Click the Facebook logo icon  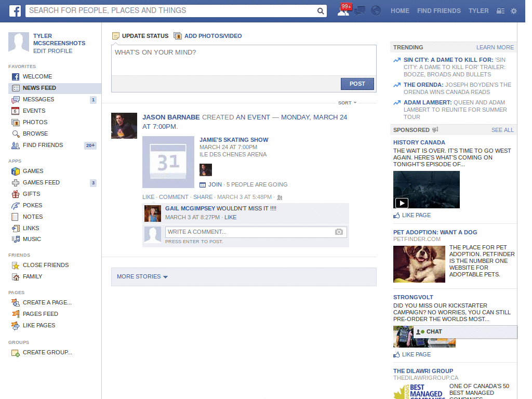click(15, 11)
